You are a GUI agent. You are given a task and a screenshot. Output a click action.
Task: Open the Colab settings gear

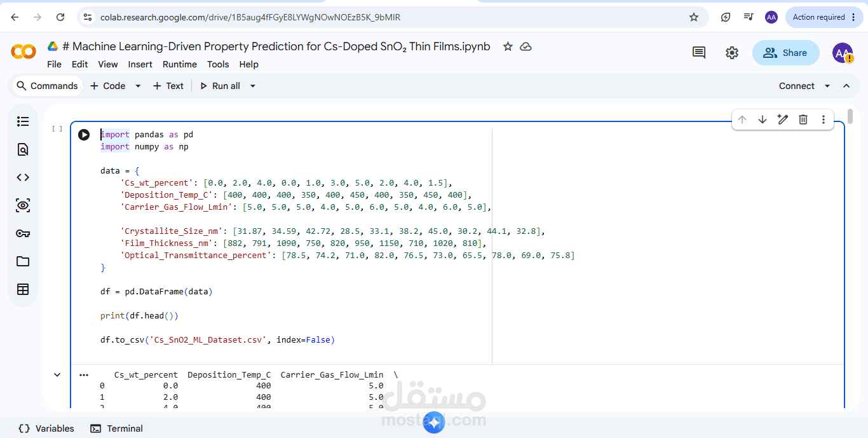pos(732,53)
